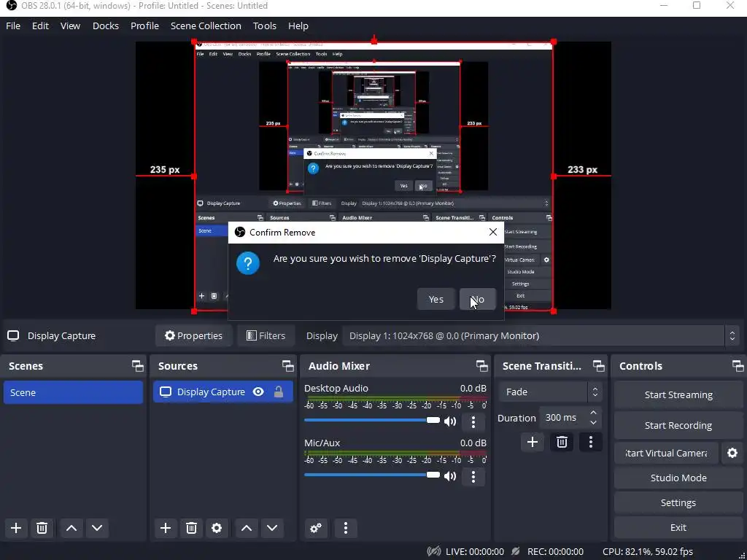747x560 pixels.
Task: Open the Fade transition dropdown
Action: click(x=550, y=392)
